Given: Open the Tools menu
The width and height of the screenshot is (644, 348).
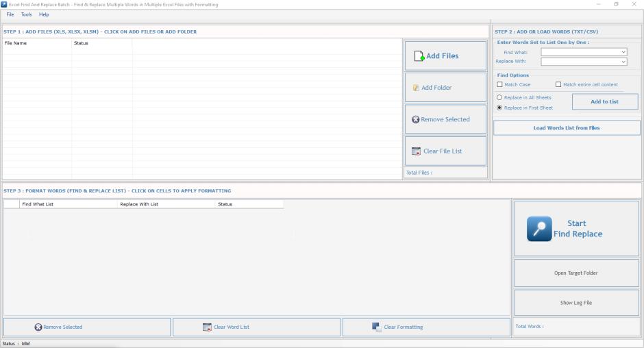Looking at the screenshot, I should (x=26, y=14).
